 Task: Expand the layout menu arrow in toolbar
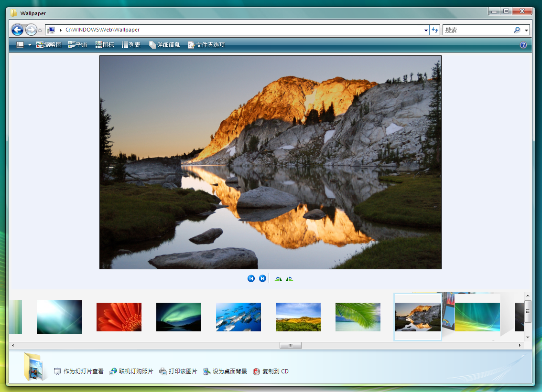point(30,45)
